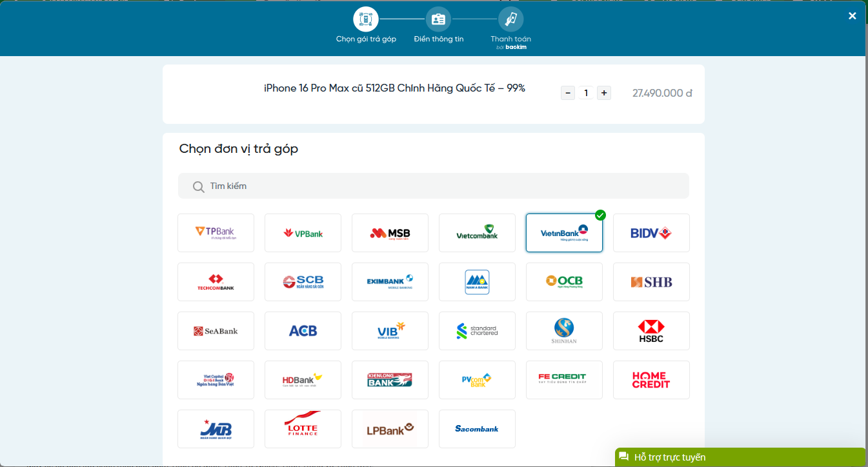This screenshot has width=868, height=467.
Task: Close the installment dialog
Action: [x=853, y=16]
